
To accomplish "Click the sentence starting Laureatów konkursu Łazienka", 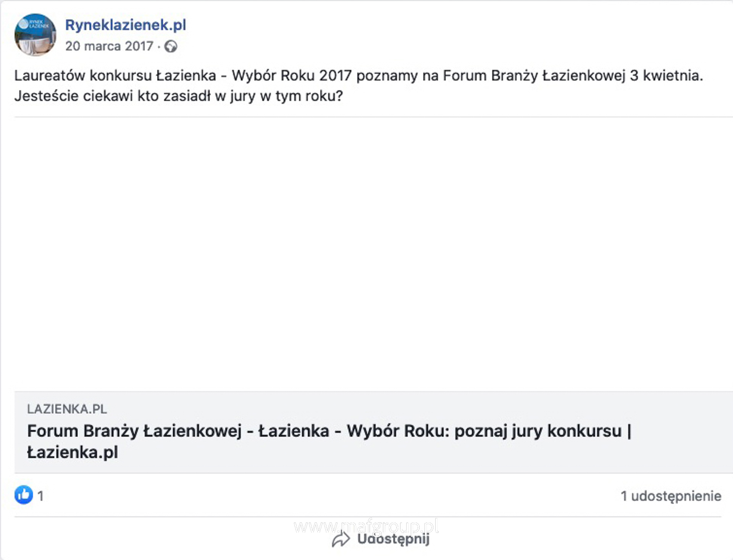I will pyautogui.click(x=358, y=76).
